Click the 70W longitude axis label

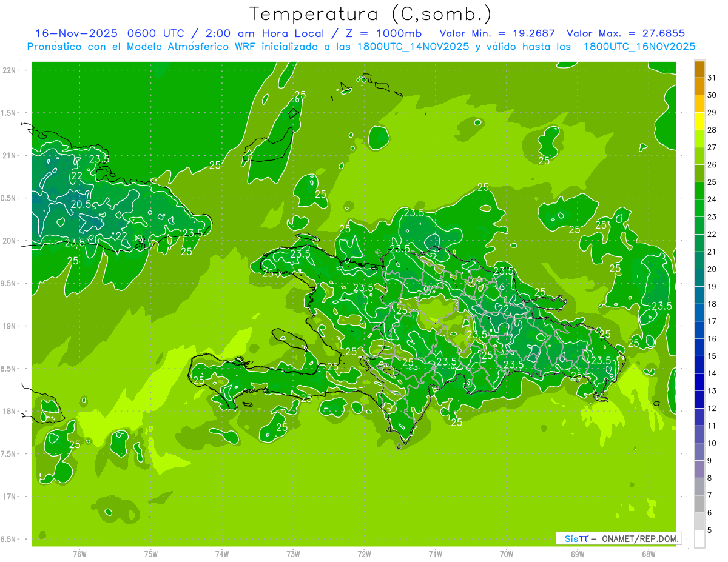tap(506, 554)
